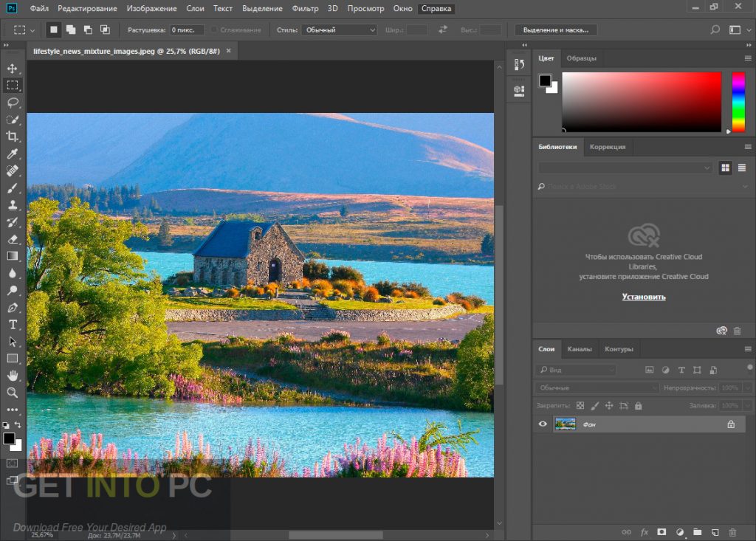
Task: Select the Type tool
Action: (x=13, y=325)
